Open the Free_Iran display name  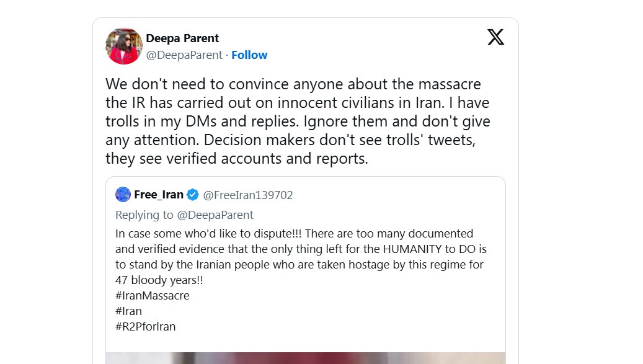(159, 195)
